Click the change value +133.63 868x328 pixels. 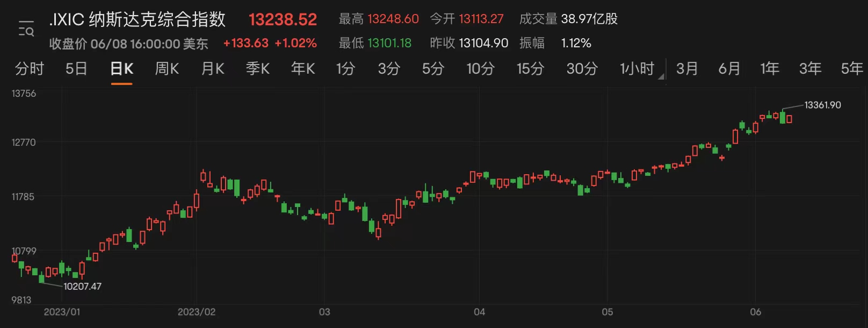click(x=245, y=43)
